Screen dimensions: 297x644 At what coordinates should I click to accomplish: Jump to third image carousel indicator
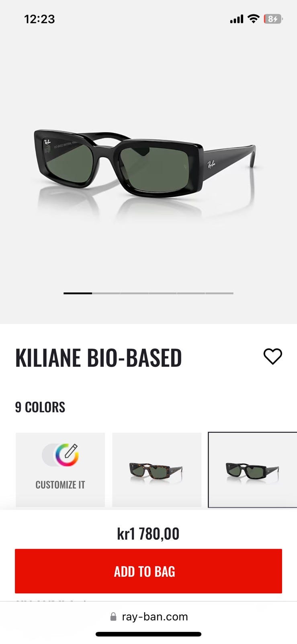click(134, 293)
